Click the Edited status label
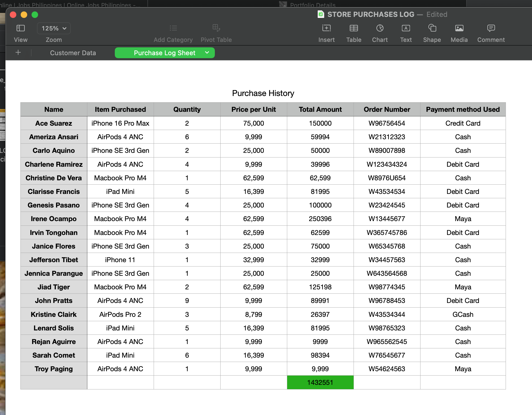Screen dimensions: 532x415 (x=437, y=14)
